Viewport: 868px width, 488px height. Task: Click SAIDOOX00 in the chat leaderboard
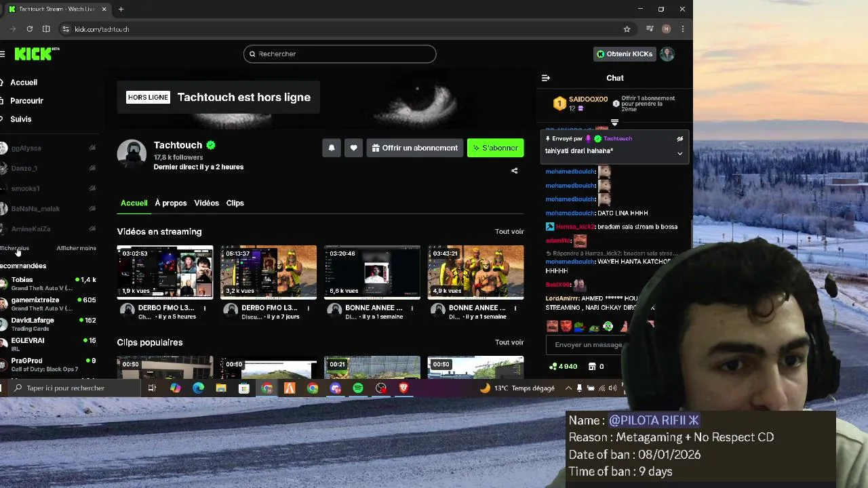click(588, 100)
